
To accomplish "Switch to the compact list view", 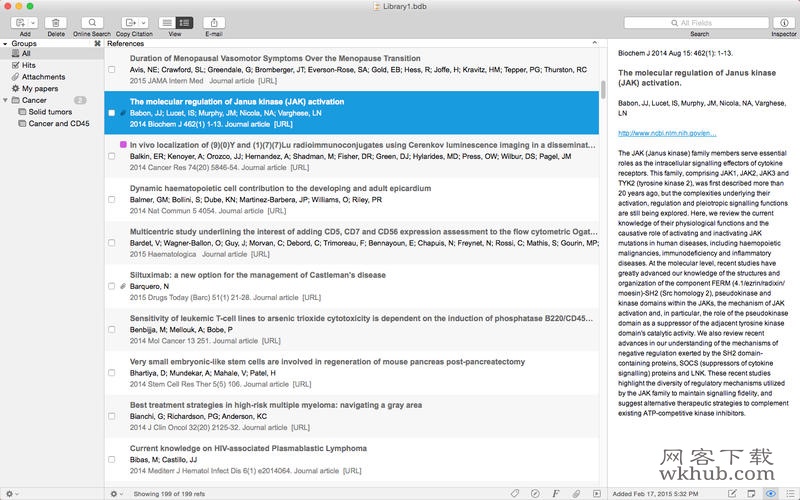I will [x=166, y=22].
